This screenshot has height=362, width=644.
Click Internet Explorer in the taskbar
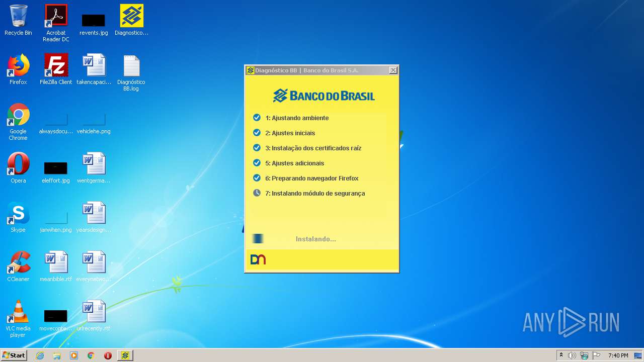40,355
